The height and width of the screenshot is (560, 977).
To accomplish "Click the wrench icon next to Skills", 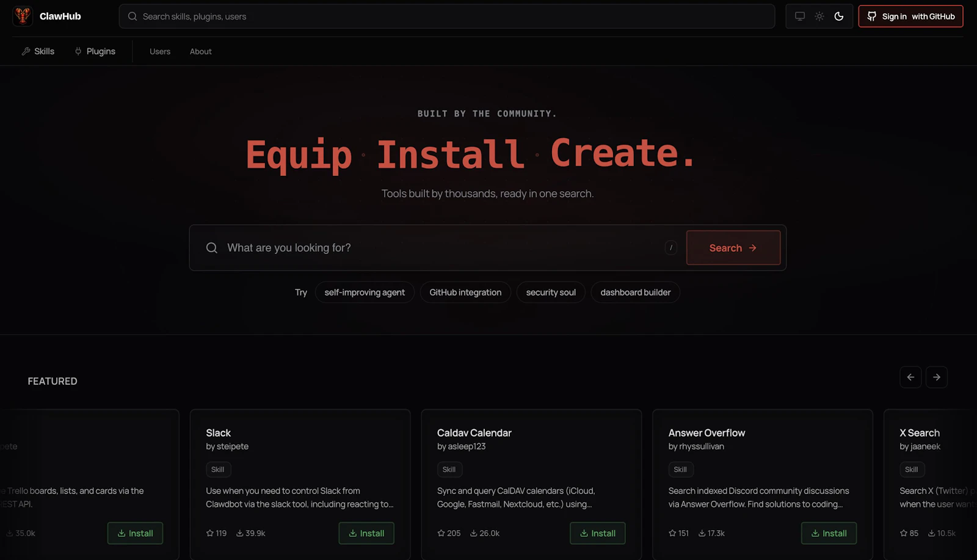I will (26, 51).
